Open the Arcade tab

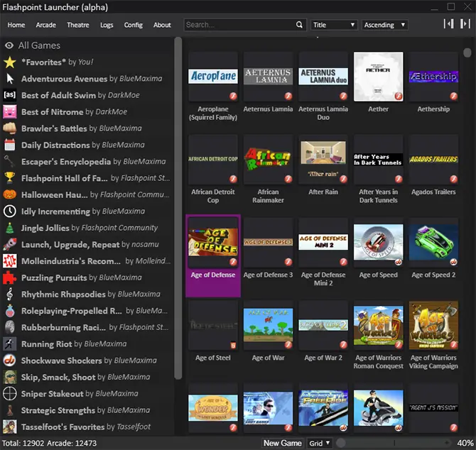point(46,25)
